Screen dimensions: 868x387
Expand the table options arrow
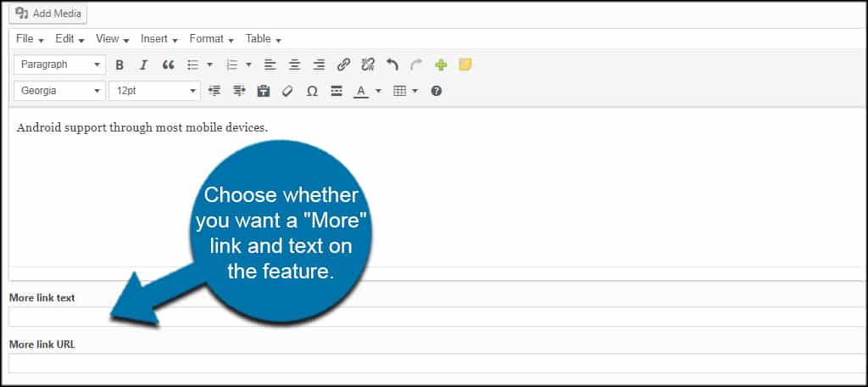(x=415, y=91)
